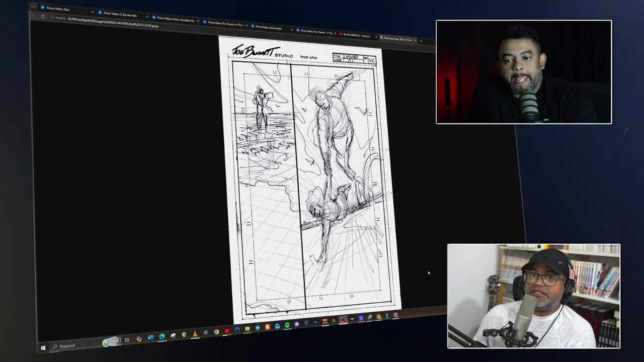
Task: Open Task View from the taskbar
Action: (x=127, y=340)
